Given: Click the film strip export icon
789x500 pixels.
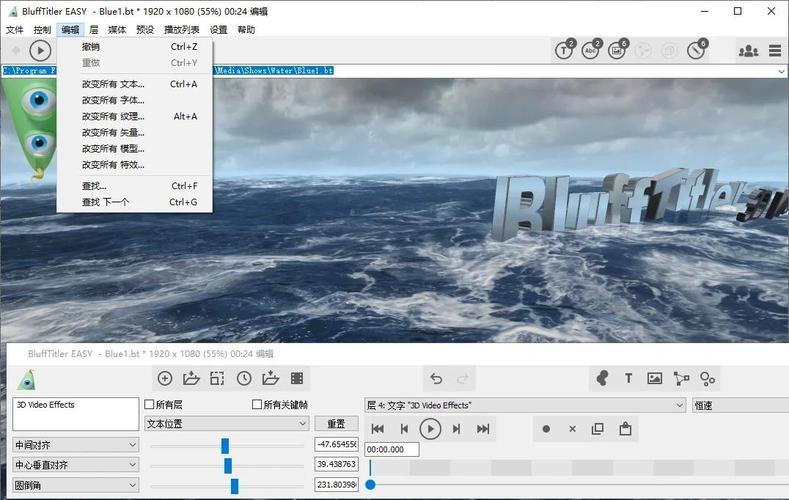Looking at the screenshot, I should [297, 378].
